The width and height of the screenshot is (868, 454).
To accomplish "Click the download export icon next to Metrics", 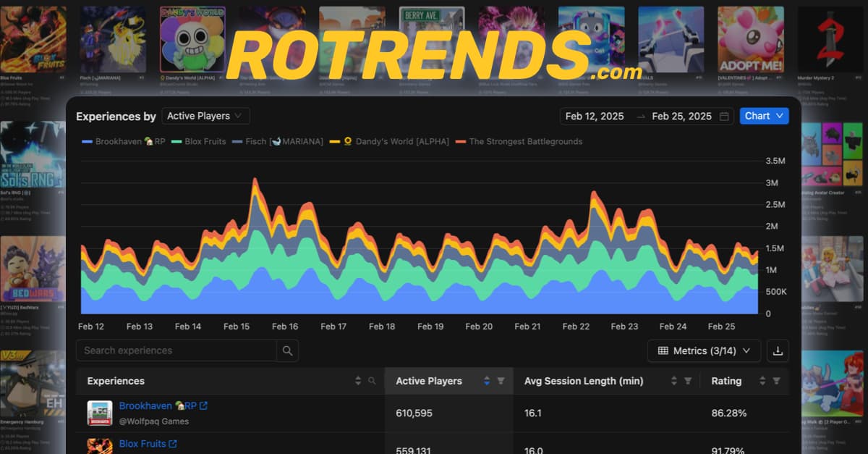I will click(x=778, y=350).
